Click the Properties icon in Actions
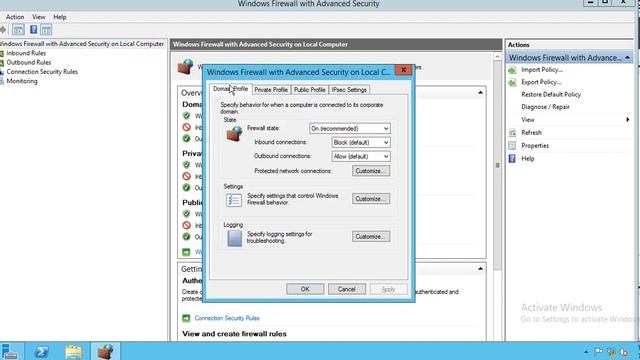The width and height of the screenshot is (640, 360). click(512, 146)
